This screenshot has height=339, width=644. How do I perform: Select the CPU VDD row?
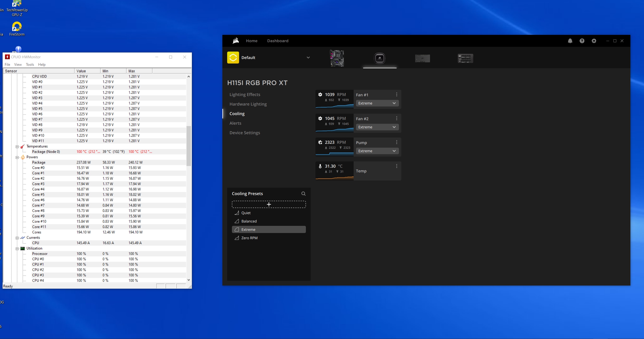[94, 76]
